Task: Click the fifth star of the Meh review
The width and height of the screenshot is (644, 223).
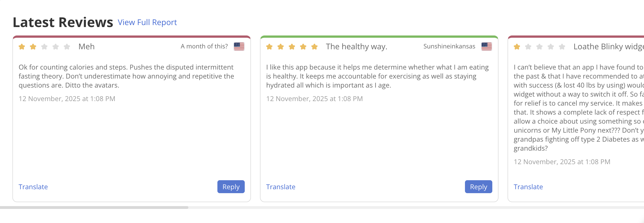Action: click(67, 47)
